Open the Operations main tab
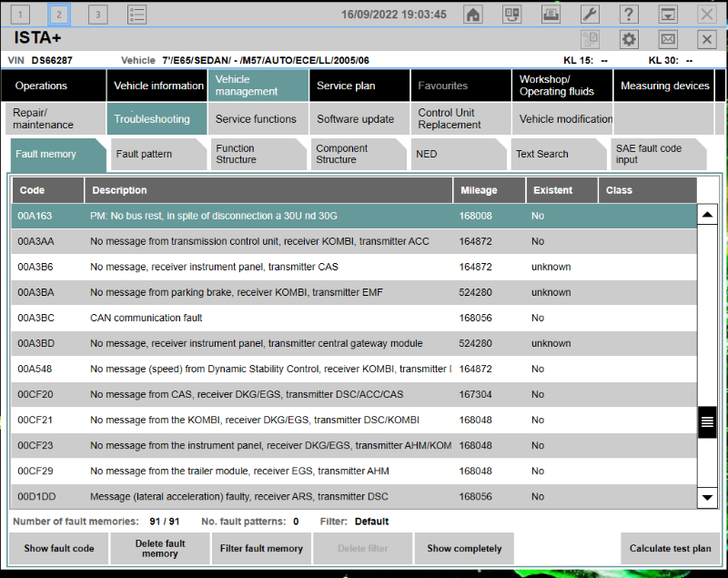Screen dimensions: 728x578 pos(54,86)
